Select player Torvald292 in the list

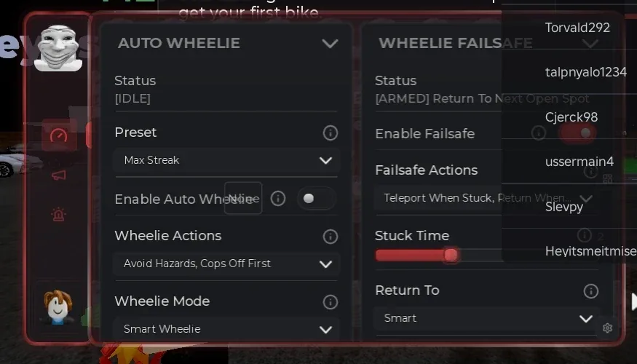pyautogui.click(x=577, y=28)
